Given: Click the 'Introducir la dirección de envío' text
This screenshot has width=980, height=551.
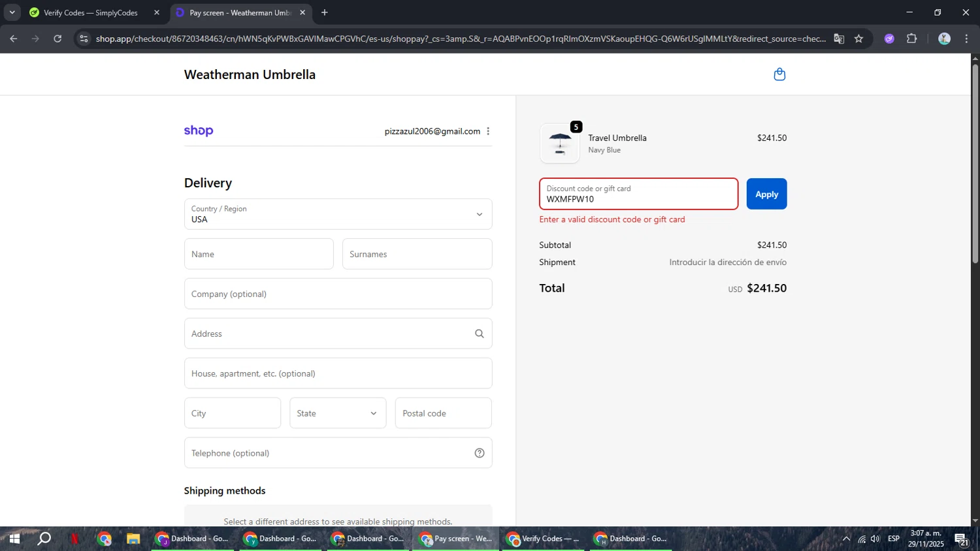Looking at the screenshot, I should pos(728,262).
